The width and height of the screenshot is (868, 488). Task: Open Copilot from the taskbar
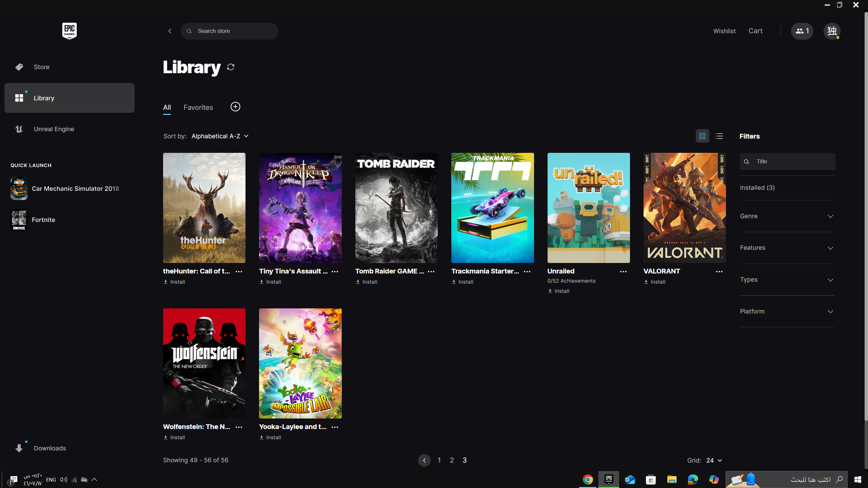[714, 480]
